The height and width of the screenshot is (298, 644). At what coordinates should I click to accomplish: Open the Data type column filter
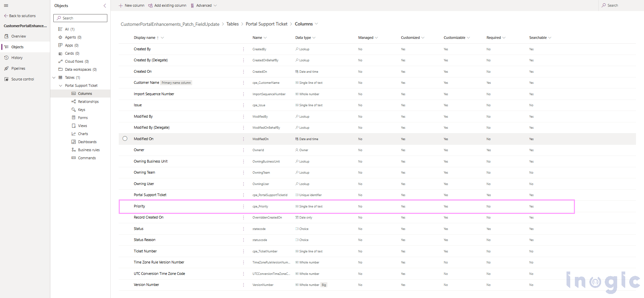314,38
